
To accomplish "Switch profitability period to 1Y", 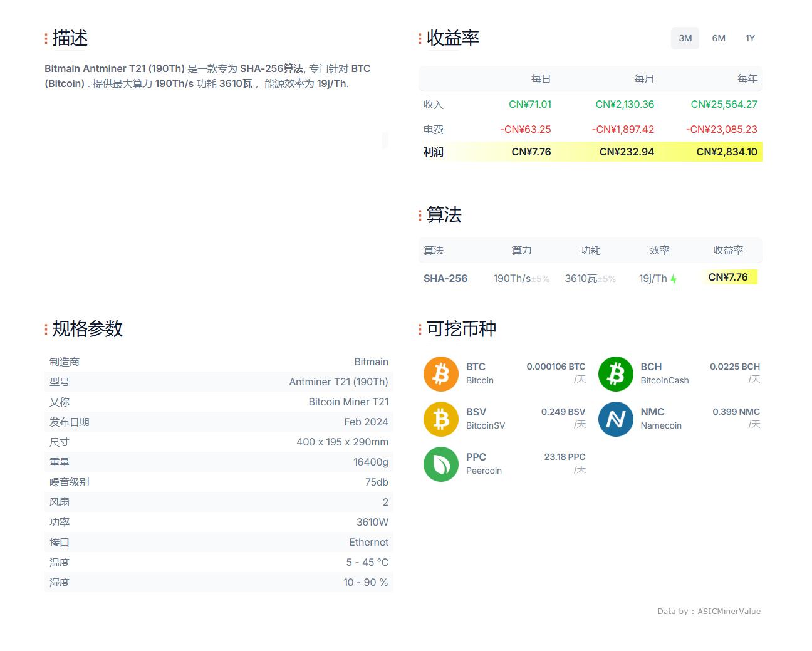I will 750,38.
